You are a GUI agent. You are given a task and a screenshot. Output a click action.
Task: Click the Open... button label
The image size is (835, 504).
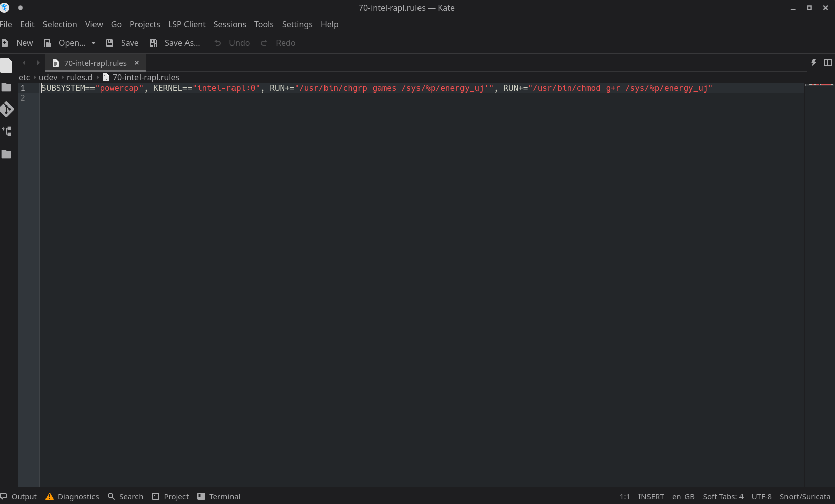72,43
